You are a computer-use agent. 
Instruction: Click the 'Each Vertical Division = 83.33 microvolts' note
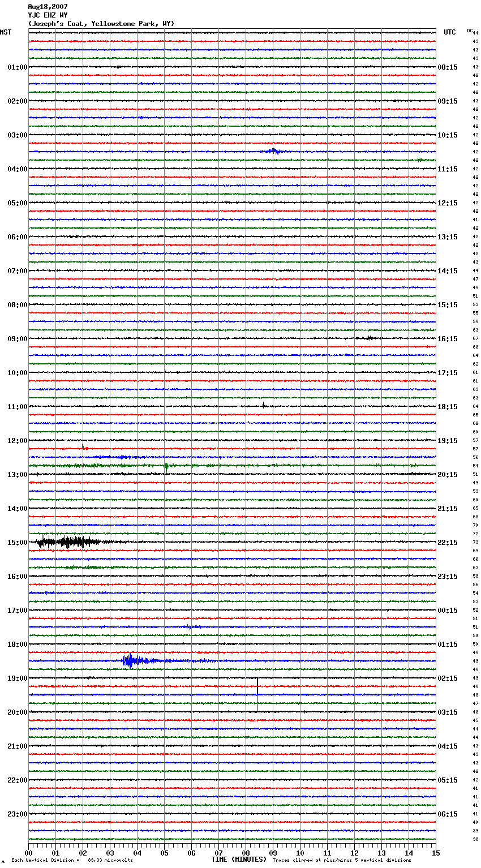pos(72,861)
